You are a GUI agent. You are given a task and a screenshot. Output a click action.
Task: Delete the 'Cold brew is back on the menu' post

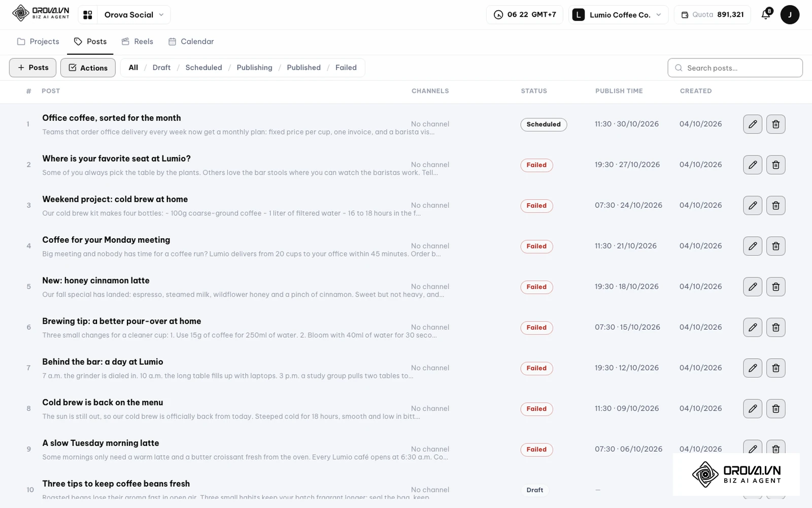[776, 408]
